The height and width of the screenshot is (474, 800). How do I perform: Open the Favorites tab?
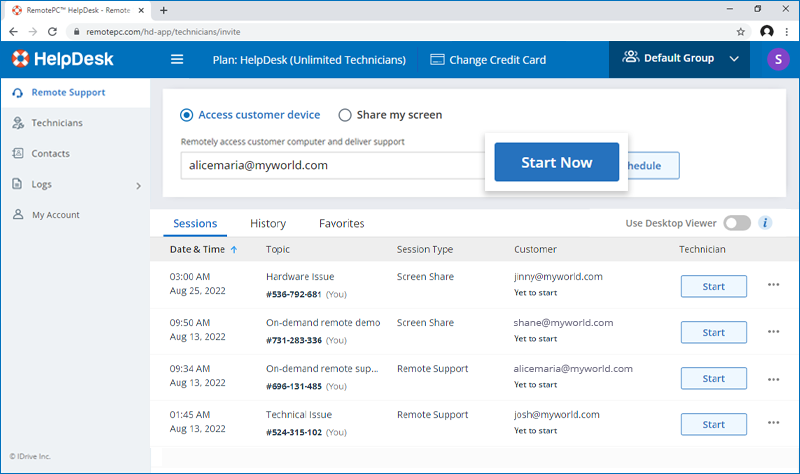pos(341,223)
